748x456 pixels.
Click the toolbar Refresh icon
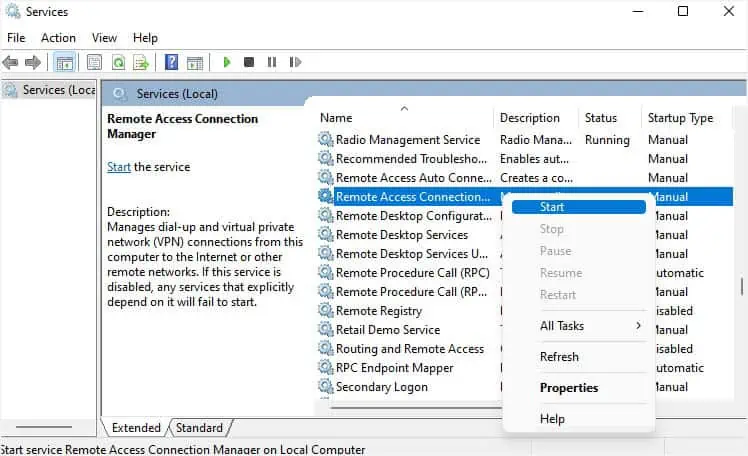[x=118, y=62]
